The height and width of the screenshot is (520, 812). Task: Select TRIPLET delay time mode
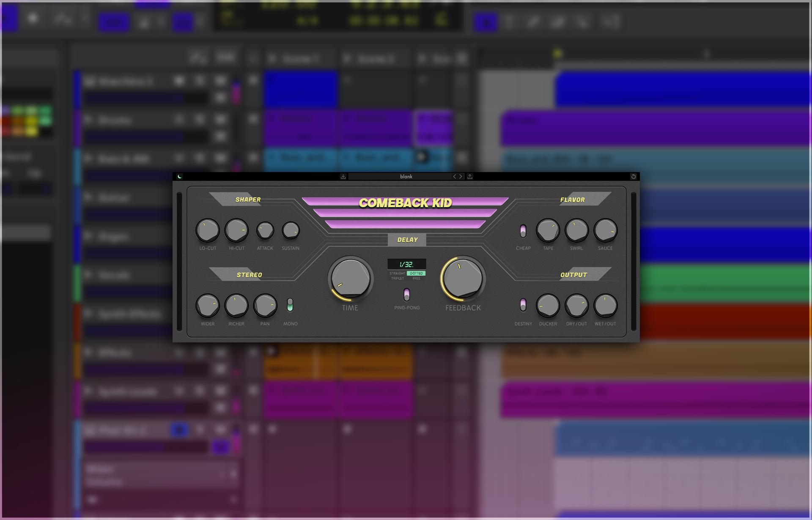click(397, 279)
